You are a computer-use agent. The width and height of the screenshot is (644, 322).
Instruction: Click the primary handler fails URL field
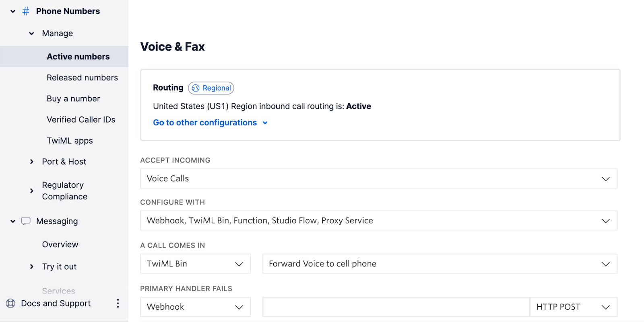396,307
